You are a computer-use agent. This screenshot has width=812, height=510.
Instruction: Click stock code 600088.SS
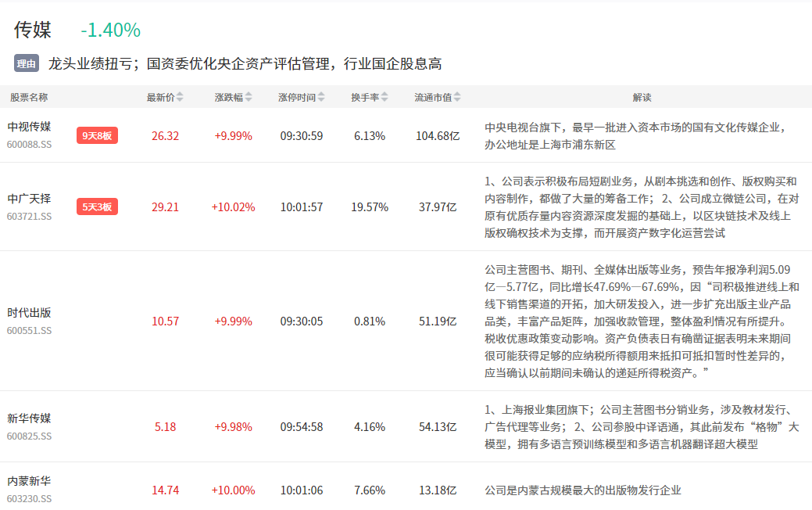[x=30, y=145]
